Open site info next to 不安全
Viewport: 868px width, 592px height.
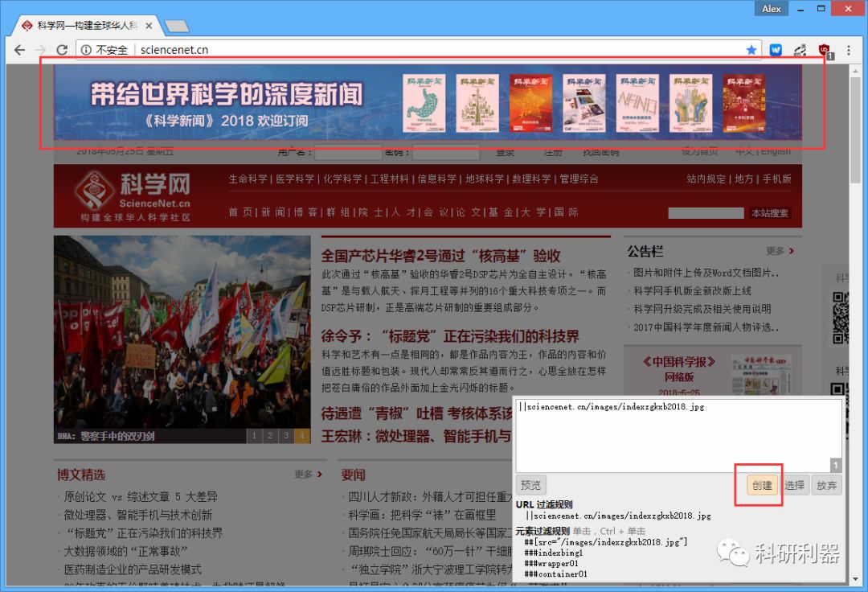pos(86,50)
